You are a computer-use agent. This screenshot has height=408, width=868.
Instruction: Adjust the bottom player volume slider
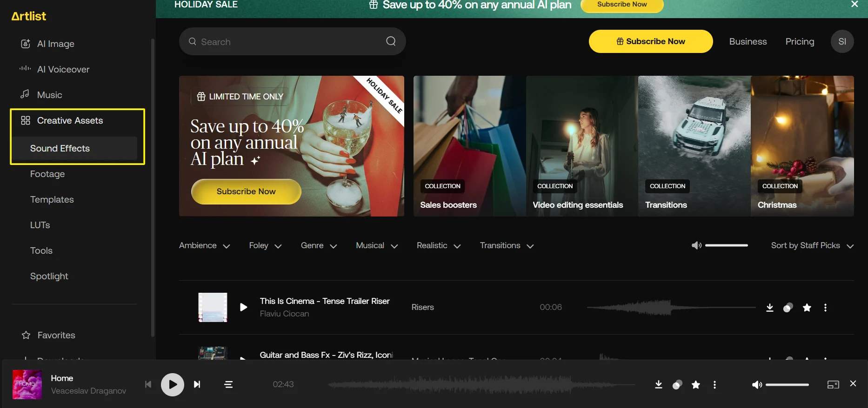[x=787, y=385]
